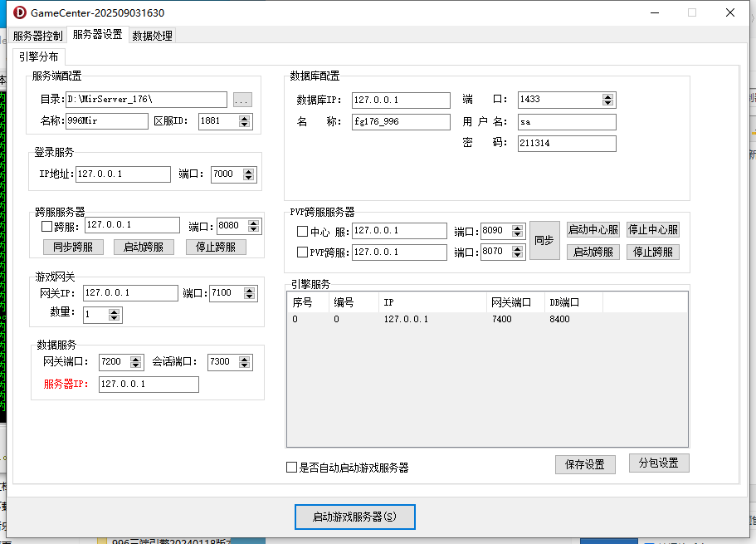The width and height of the screenshot is (756, 544).
Task: Select engine row with IP 127.0.0.1
Action: pyautogui.click(x=487, y=319)
